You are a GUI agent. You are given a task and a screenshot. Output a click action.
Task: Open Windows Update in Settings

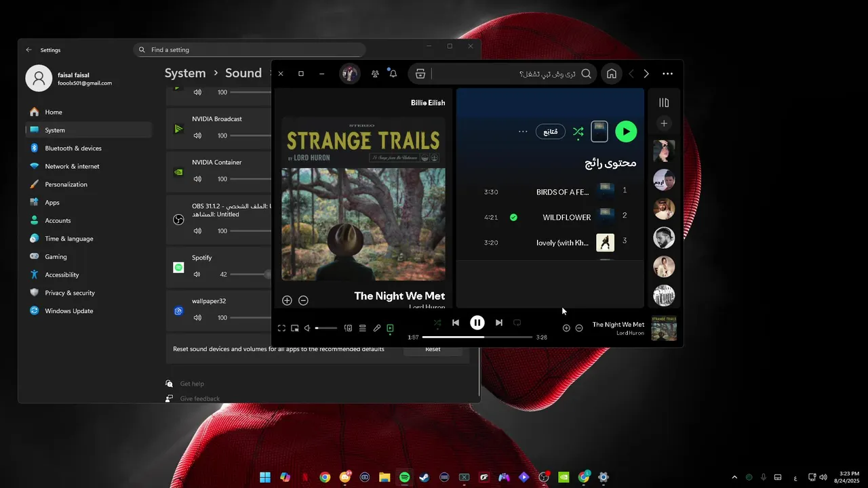88,310
